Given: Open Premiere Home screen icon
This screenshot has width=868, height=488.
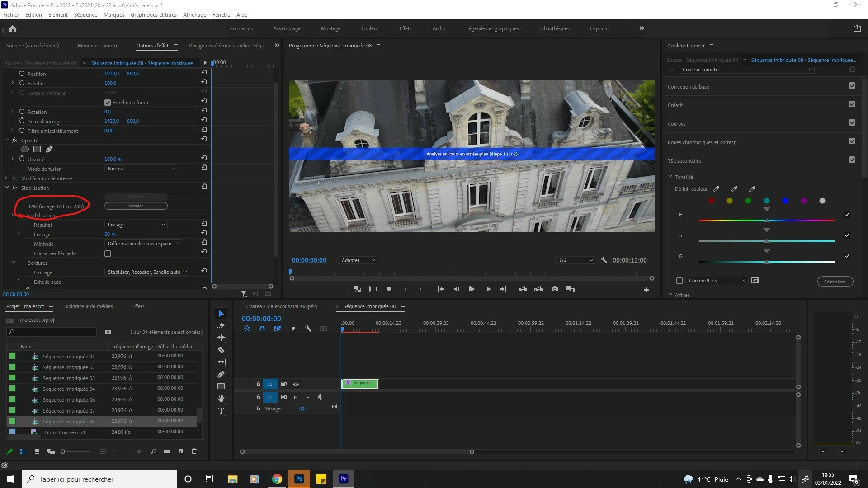Looking at the screenshot, I should (13, 29).
